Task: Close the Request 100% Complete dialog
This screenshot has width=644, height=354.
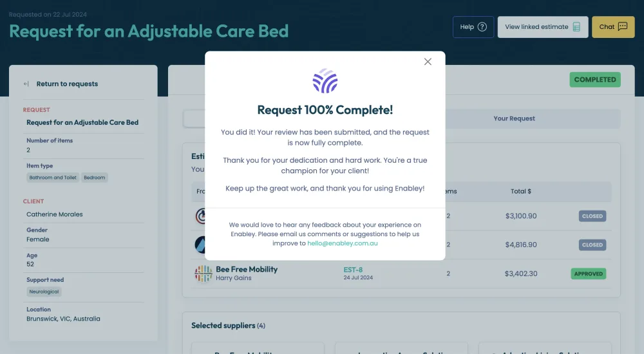Action: 428,62
